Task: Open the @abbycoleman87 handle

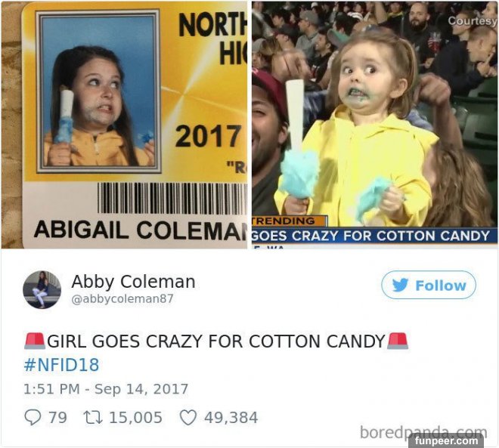Action: coord(122,299)
